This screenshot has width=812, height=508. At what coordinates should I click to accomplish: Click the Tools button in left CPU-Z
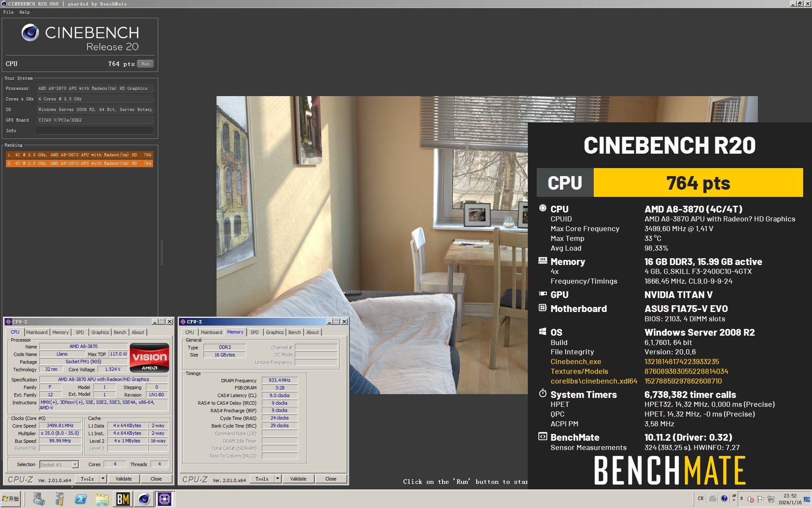87,479
